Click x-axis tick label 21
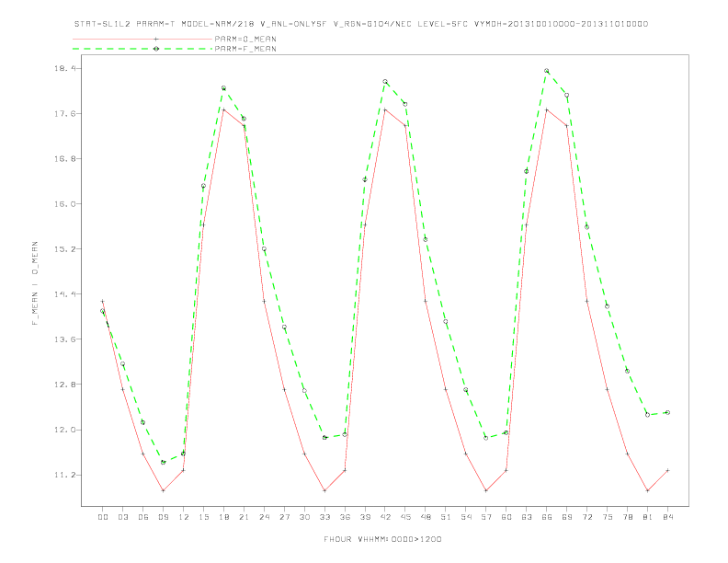This screenshot has height=563, width=728. (x=244, y=517)
